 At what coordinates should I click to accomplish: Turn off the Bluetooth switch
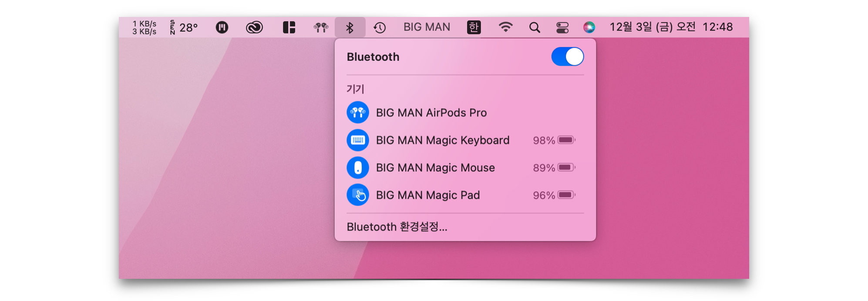567,57
